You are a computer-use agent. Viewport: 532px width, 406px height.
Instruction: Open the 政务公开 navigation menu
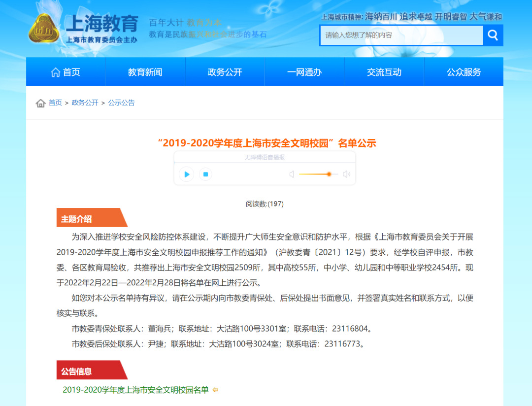coord(225,72)
